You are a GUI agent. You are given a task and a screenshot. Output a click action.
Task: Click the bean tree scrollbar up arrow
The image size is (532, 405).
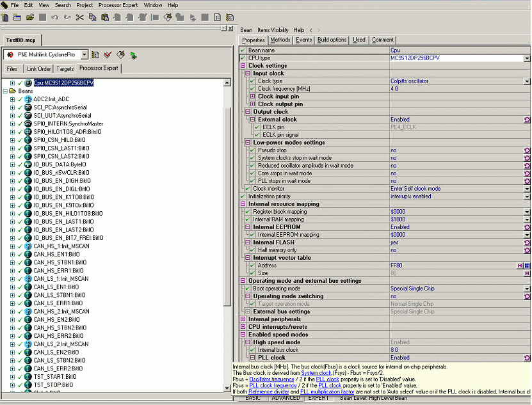pos(227,83)
